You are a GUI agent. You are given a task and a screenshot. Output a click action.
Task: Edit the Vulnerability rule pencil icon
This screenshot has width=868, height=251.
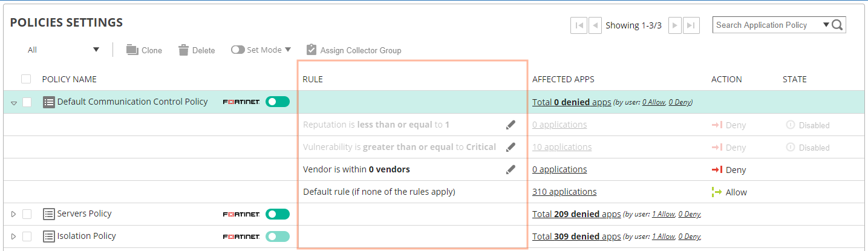(x=511, y=147)
